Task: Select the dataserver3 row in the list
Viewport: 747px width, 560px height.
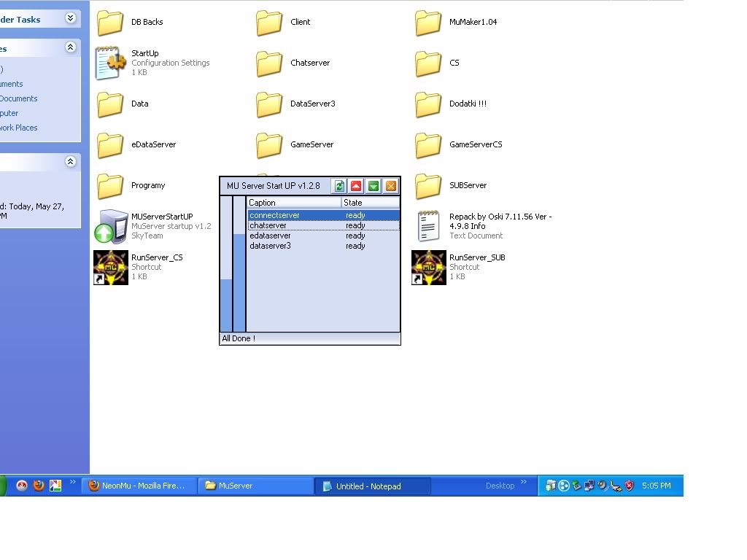Action: (x=271, y=246)
